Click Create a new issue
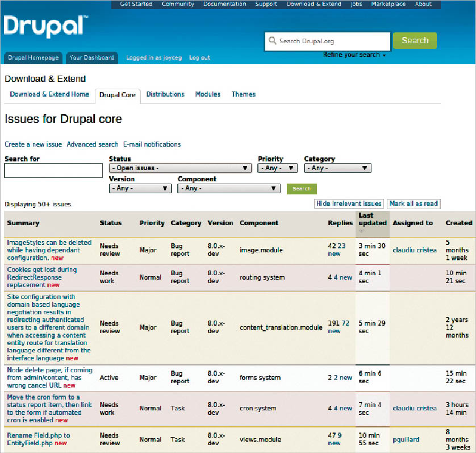 coord(33,144)
